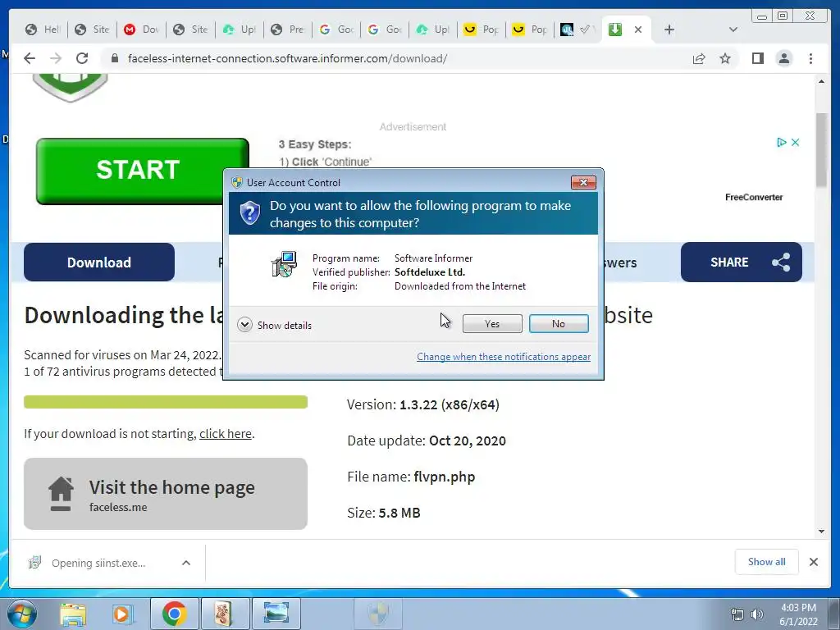Click the Opening siinst.exe download item
This screenshot has width=840, height=630.
click(x=98, y=563)
